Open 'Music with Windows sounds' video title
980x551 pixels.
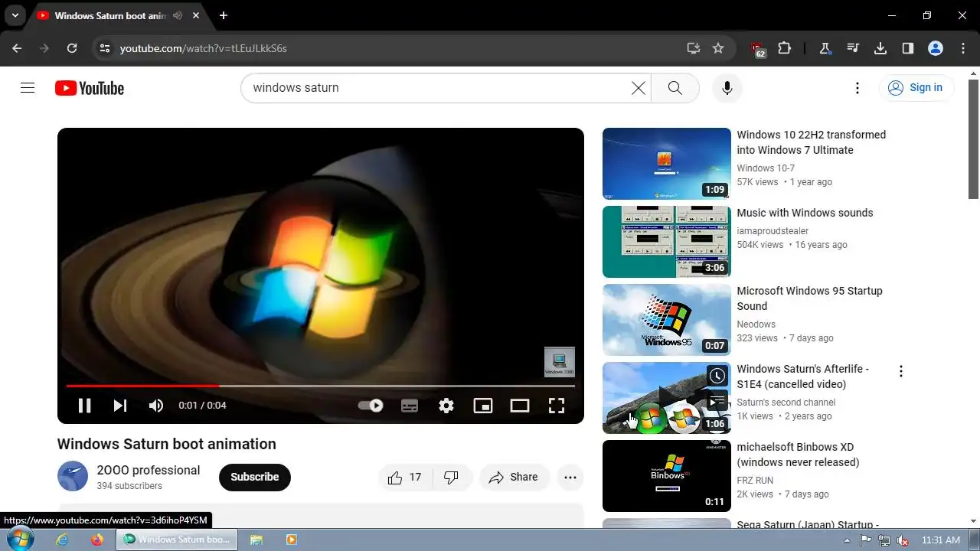tap(805, 213)
